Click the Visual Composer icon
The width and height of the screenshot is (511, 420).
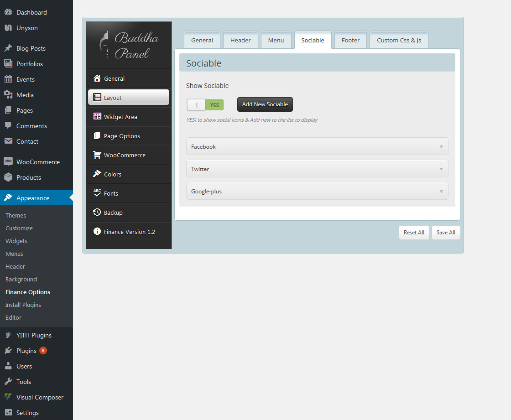[x=8, y=397]
